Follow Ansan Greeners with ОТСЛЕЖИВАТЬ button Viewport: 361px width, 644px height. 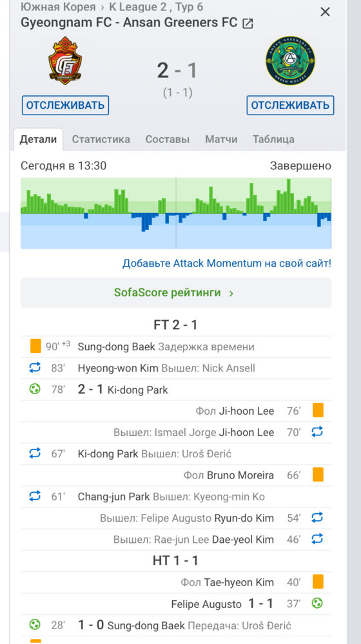click(x=290, y=105)
